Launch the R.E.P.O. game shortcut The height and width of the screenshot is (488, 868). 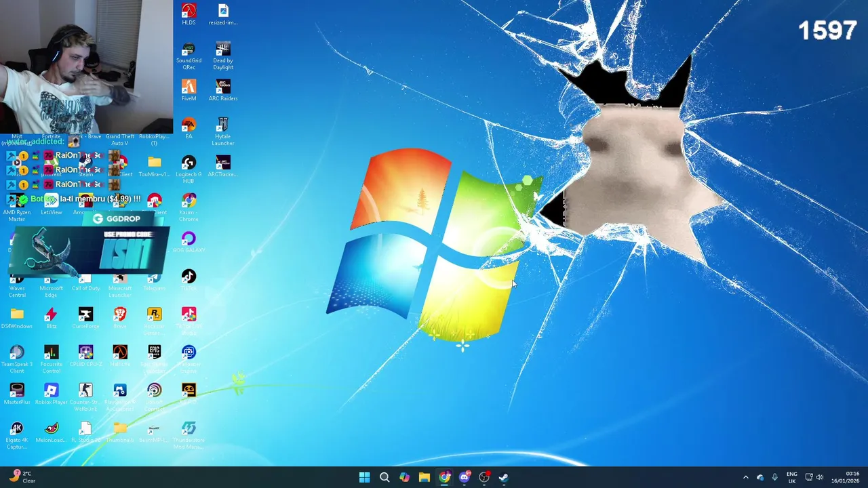(189, 394)
